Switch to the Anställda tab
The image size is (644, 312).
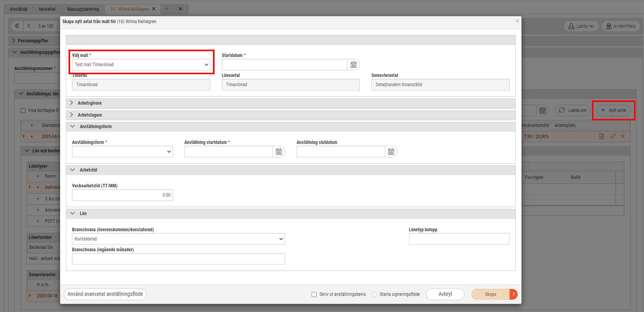click(18, 9)
